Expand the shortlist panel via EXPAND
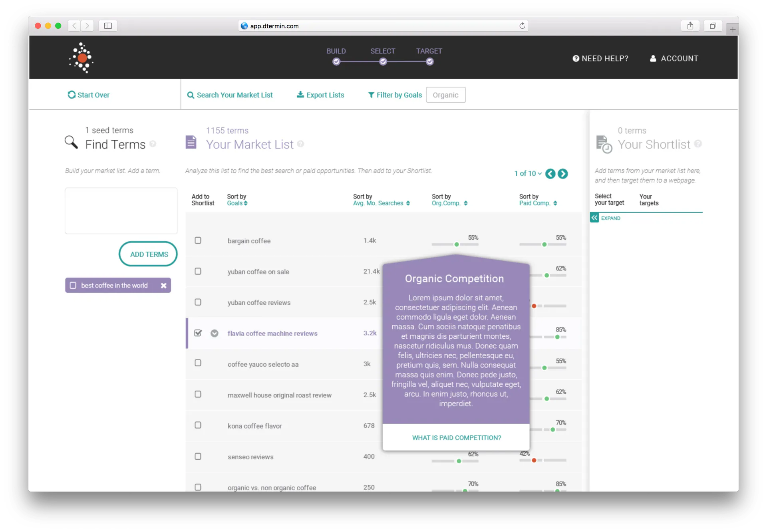The height and width of the screenshot is (532, 767). 606,218
